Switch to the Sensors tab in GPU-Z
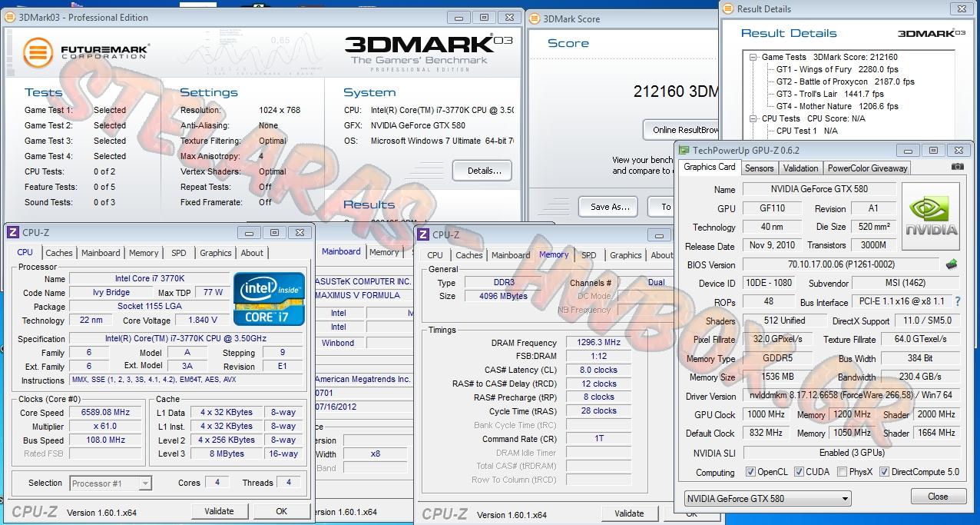The width and height of the screenshot is (980, 525). tap(759, 168)
